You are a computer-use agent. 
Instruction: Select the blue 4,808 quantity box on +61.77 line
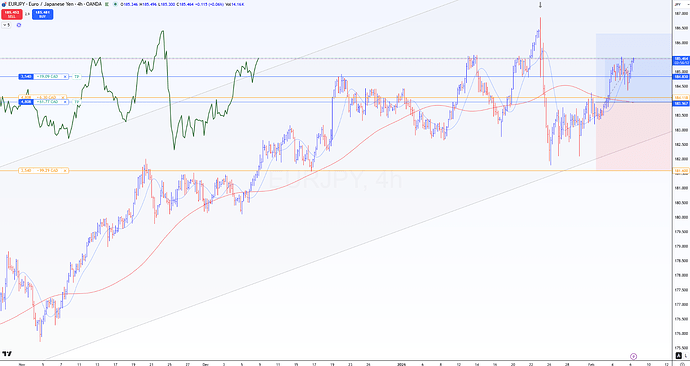point(25,102)
